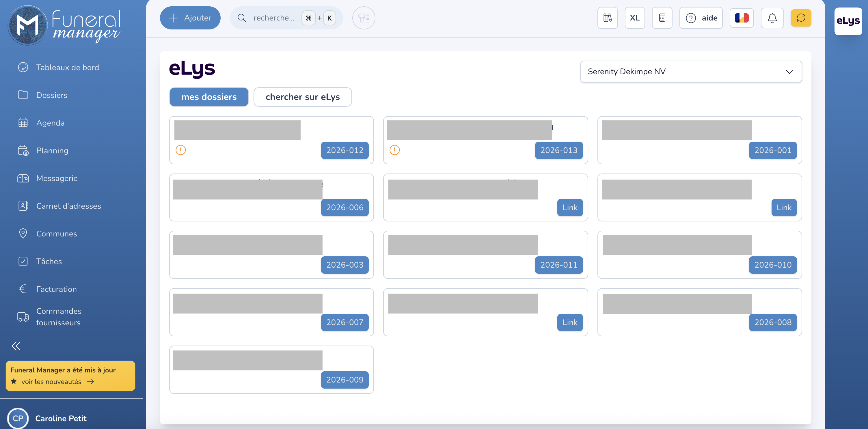Click the notification bell icon
This screenshot has height=429, width=868.
click(772, 18)
